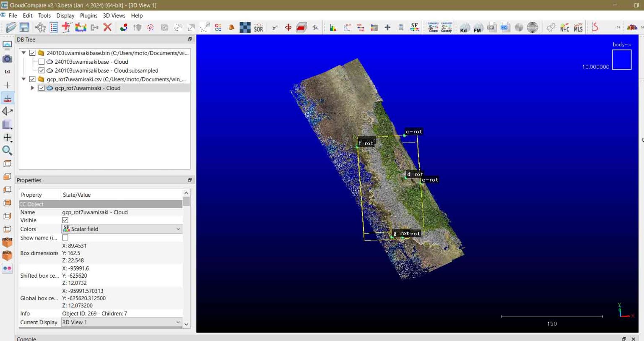Open the scalar field calculator icon
Image resolution: width=644 pixels, height=341 pixels.
point(401,28)
